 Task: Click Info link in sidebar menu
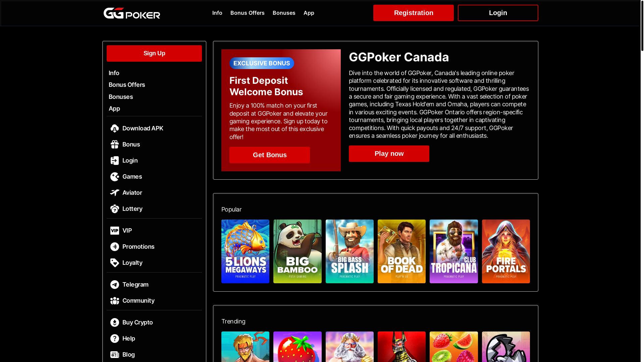(x=114, y=73)
